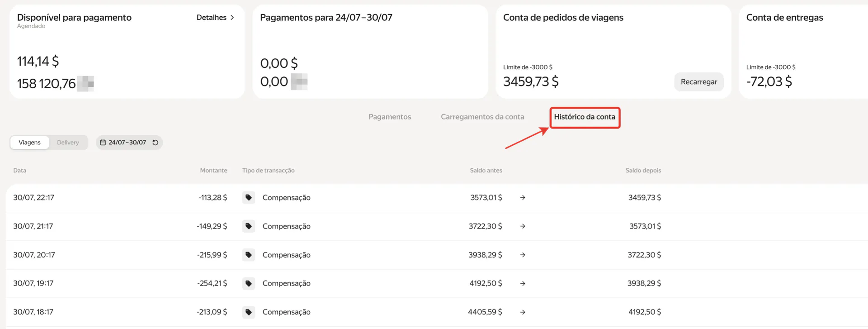Click the arrow icon in the 3938,29 $ to 3722,30 $ row
Screen dimensions: 868x329
[x=523, y=255]
